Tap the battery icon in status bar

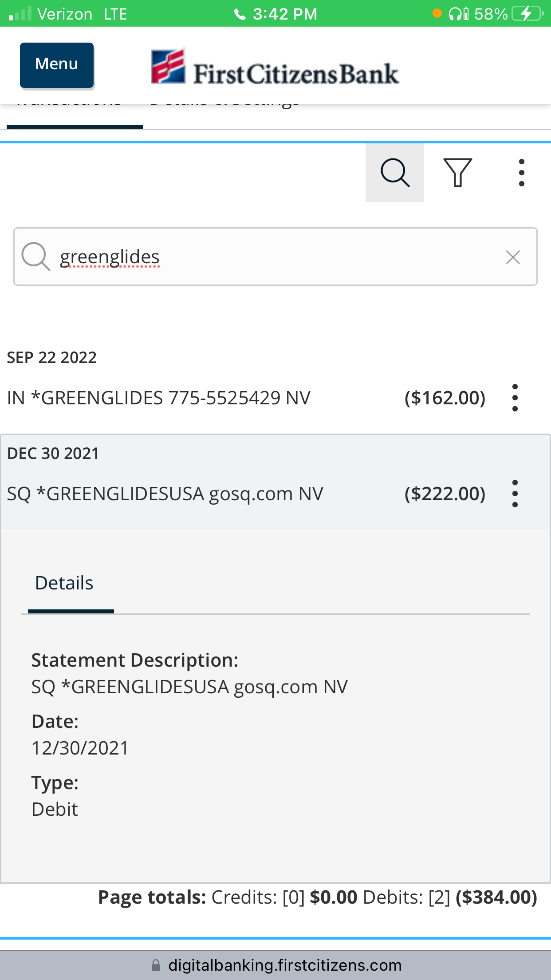[527, 14]
